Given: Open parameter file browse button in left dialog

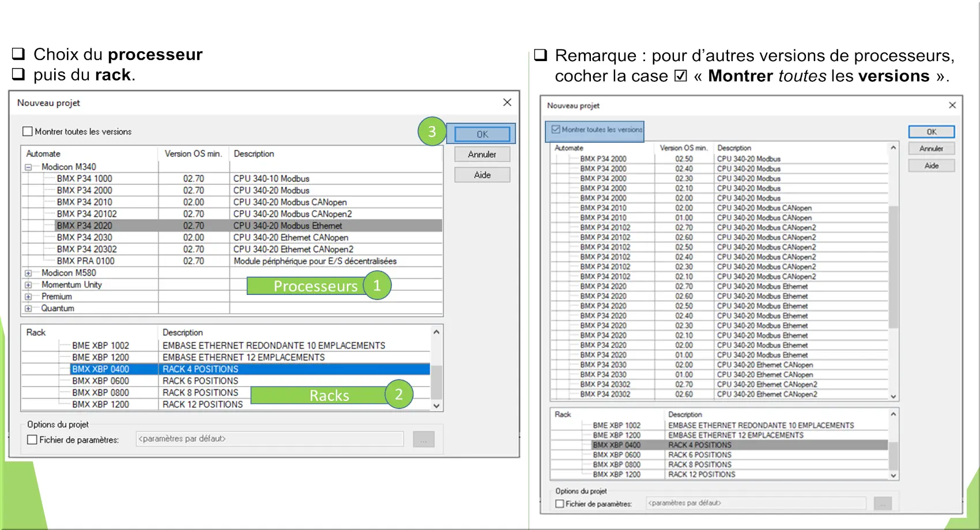Looking at the screenshot, I should (424, 440).
